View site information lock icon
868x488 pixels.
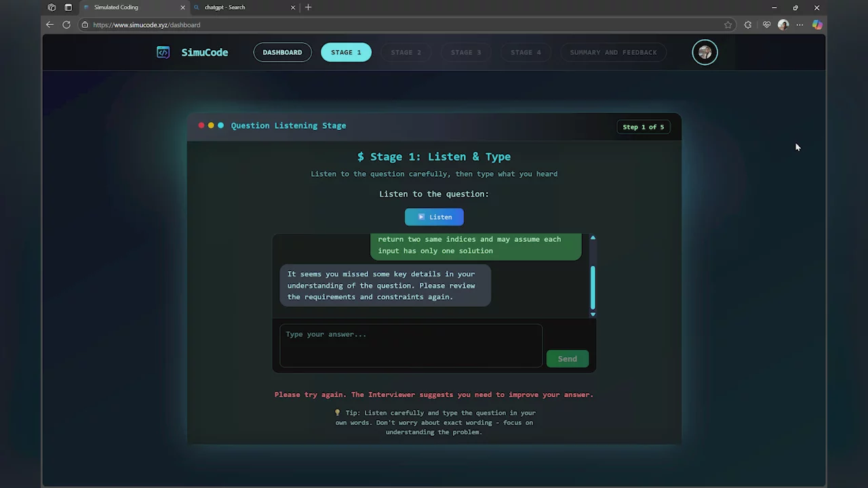pyautogui.click(x=85, y=25)
